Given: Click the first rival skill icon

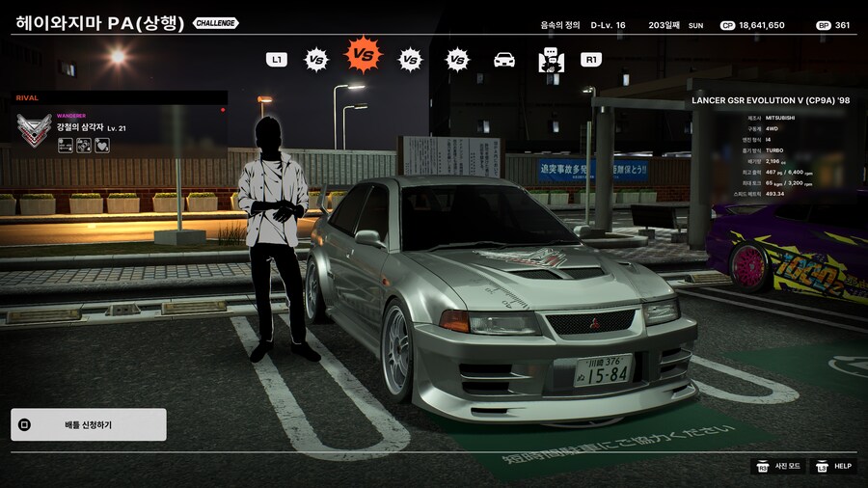Looking at the screenshot, I should coord(65,146).
